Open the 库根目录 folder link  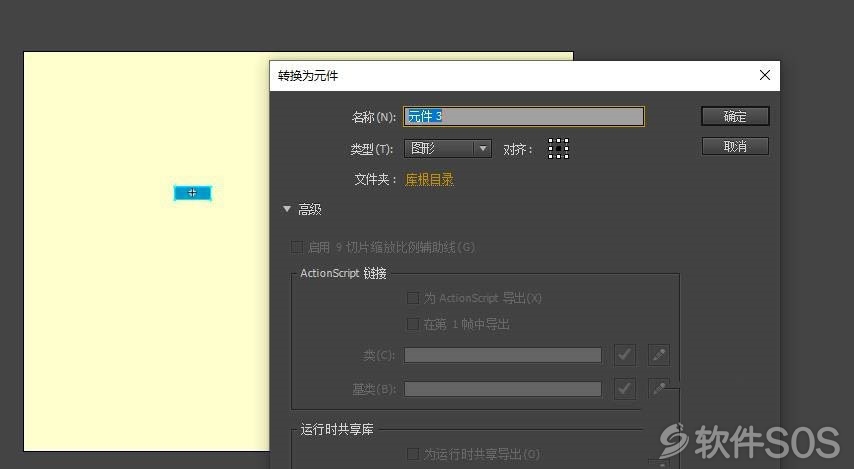pos(429,179)
